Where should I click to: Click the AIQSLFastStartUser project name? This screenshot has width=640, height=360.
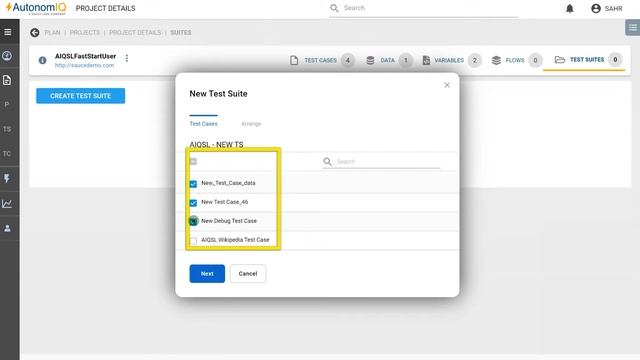pos(85,56)
